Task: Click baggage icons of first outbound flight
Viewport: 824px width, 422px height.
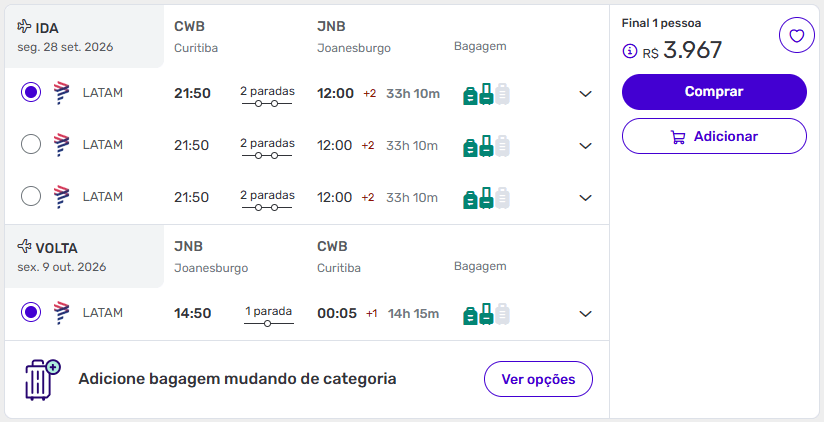Action: pyautogui.click(x=486, y=94)
